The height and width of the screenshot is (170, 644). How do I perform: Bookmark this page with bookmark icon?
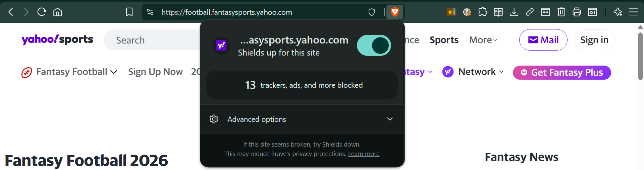129,12
